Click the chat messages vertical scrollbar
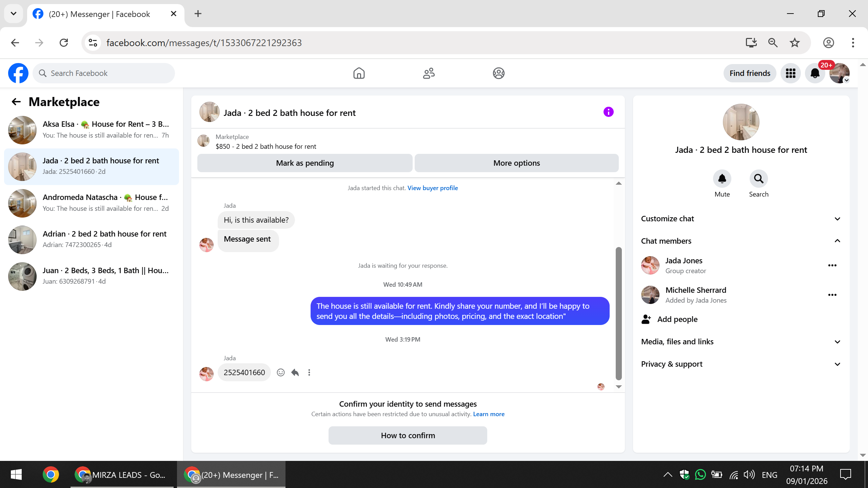868x488 pixels. pyautogui.click(x=618, y=313)
